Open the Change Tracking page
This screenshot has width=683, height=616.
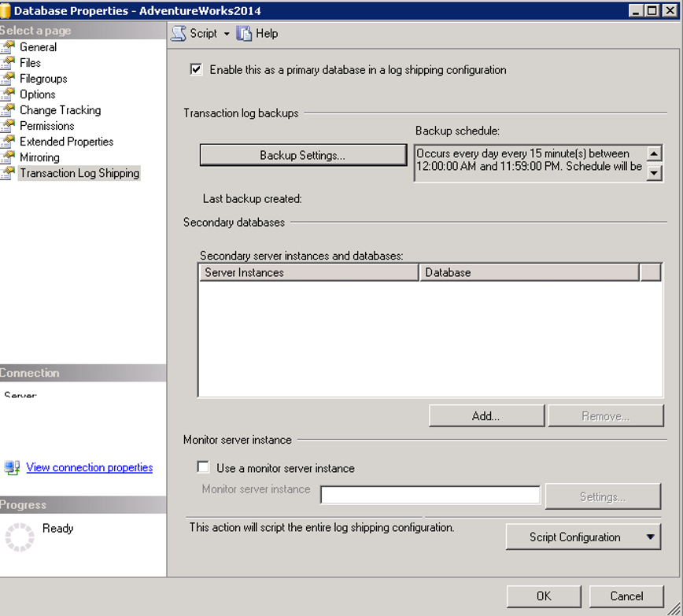pos(61,110)
